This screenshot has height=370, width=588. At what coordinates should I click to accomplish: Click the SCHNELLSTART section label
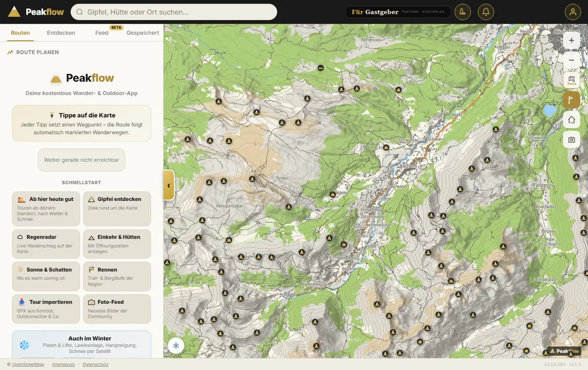(81, 182)
